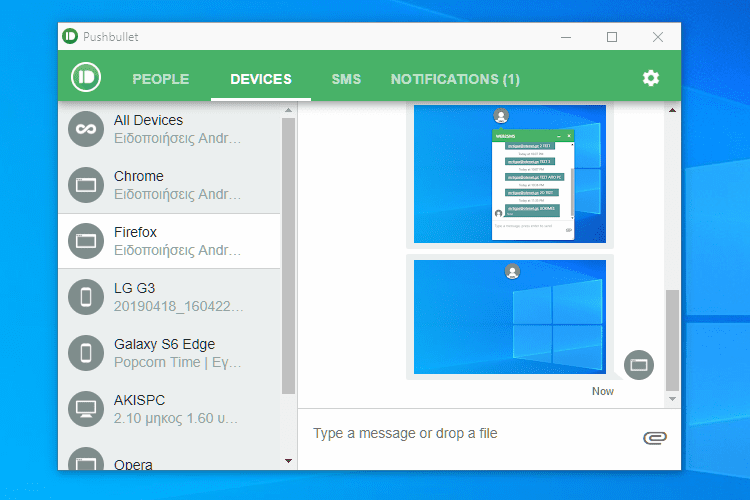Open settings gear icon
The image size is (750, 500).
pyautogui.click(x=651, y=78)
